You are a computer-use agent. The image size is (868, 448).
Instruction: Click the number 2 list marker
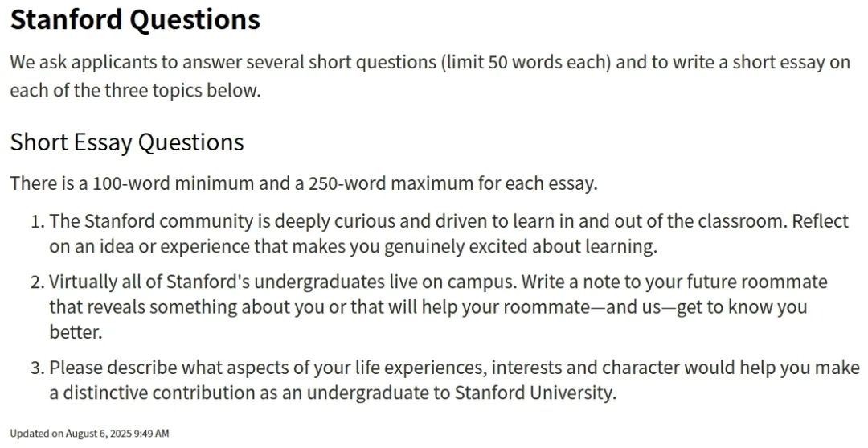click(36, 282)
